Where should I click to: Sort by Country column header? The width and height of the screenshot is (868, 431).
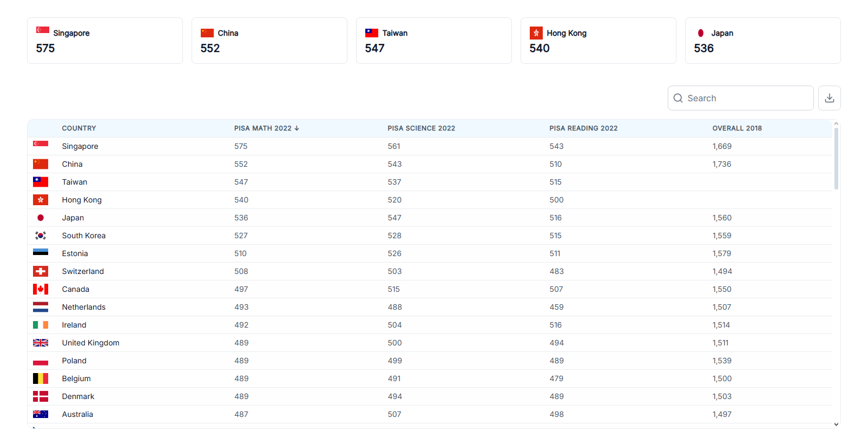click(x=79, y=128)
